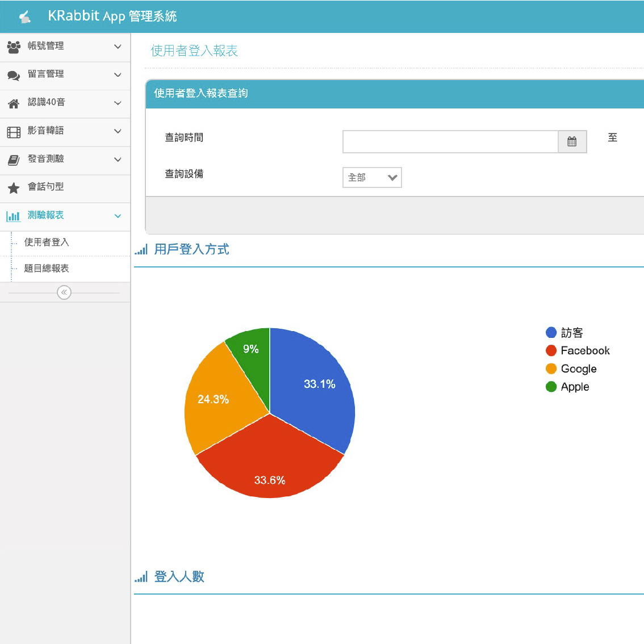Open the 使用者登入 submenu item
644x644 pixels.
click(x=47, y=242)
